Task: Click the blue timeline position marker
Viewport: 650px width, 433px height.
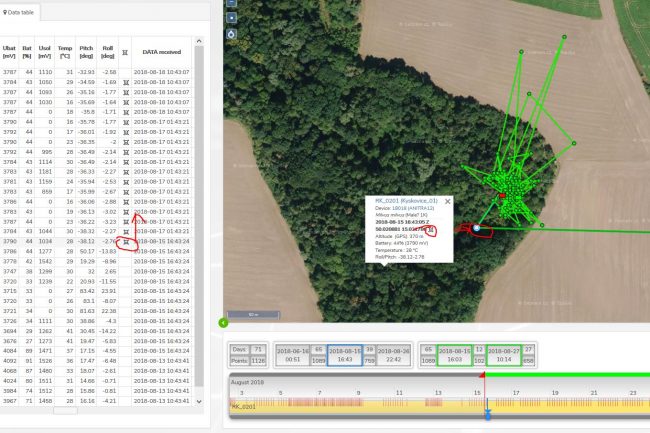Action: [487, 413]
